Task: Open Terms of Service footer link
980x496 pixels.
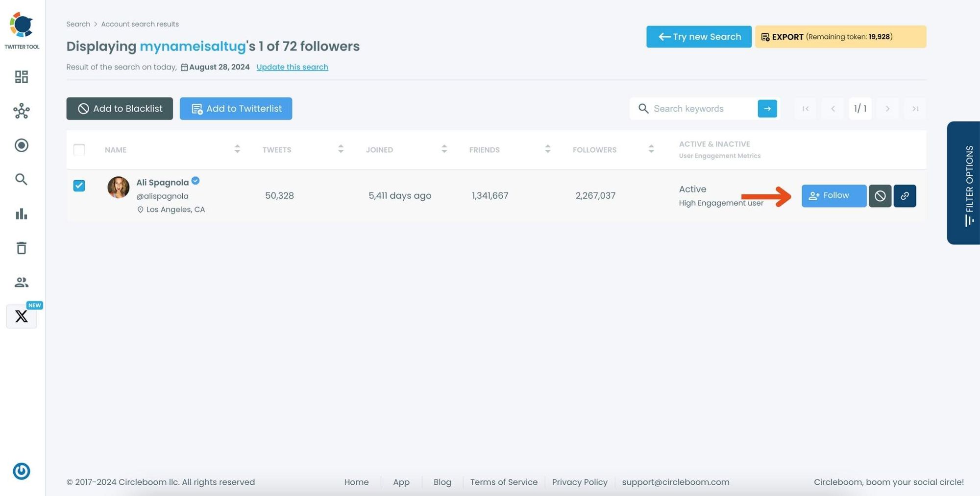Action: click(x=504, y=482)
